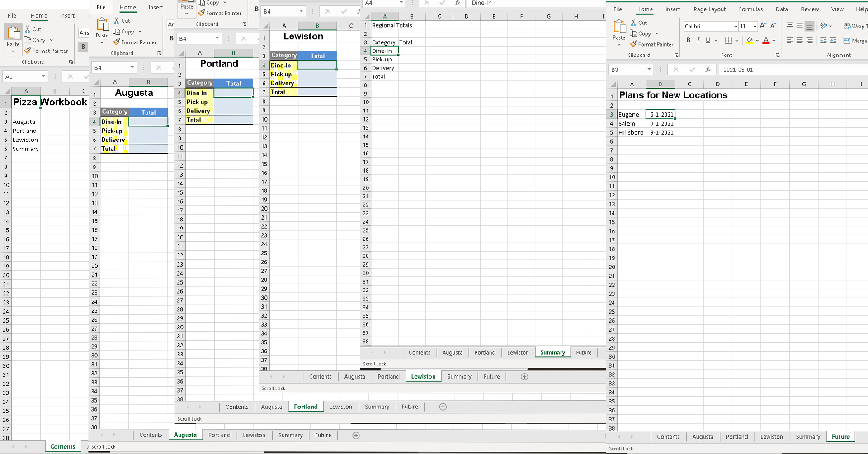Open the Formulas ribbon tab
The height and width of the screenshot is (454, 868).
[x=750, y=9]
